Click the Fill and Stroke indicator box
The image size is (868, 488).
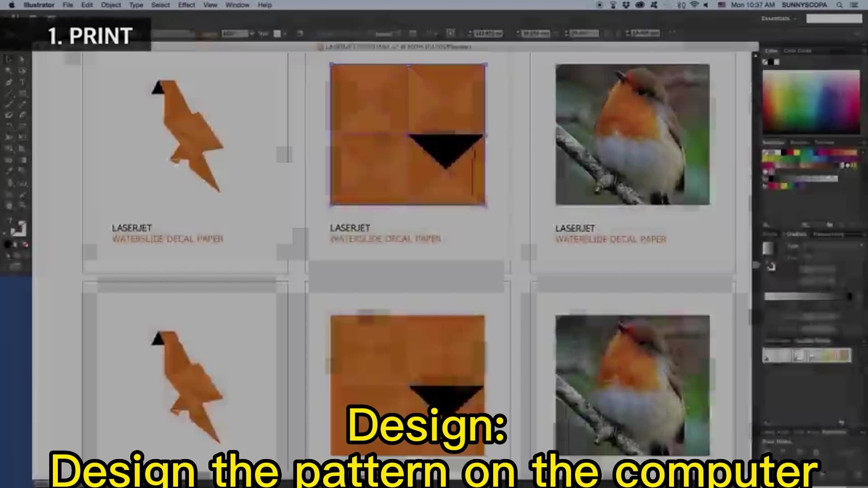point(19,229)
